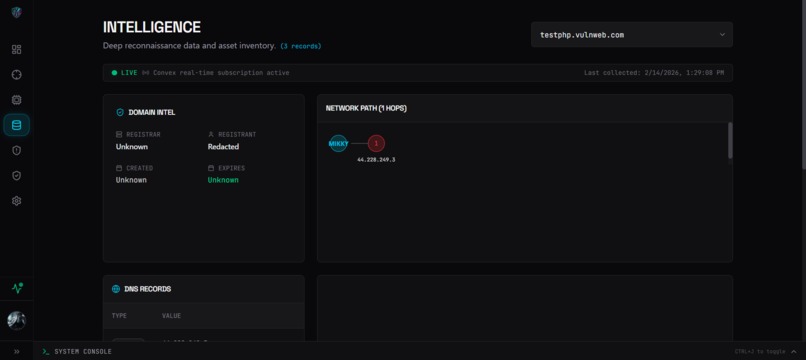Click the Registrant person icon
This screenshot has width=806, height=360.
coord(211,134)
